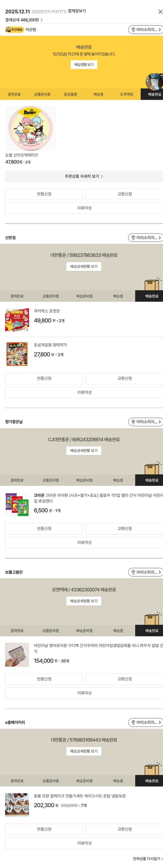Tap 초성게임왕 땅따먹기 product image icon
163x868 pixels.
click(x=17, y=354)
